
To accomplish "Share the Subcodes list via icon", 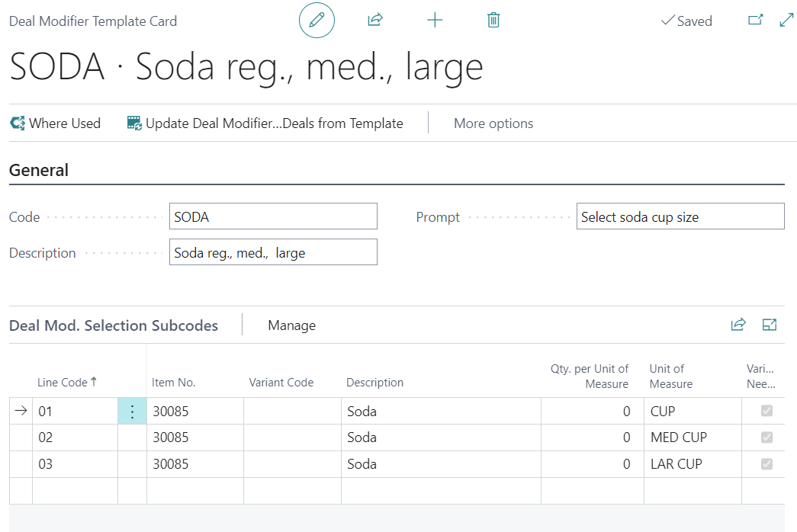I will (738, 325).
